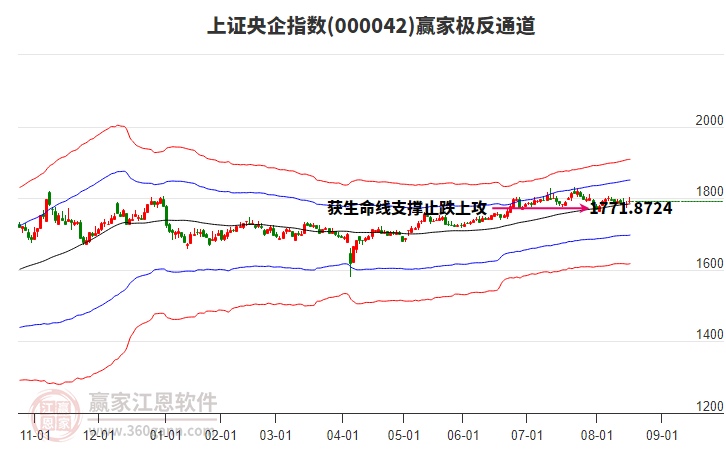Viewport: 726px width, 450px height.
Task: Select the 2000 price axis label
Action: click(709, 120)
